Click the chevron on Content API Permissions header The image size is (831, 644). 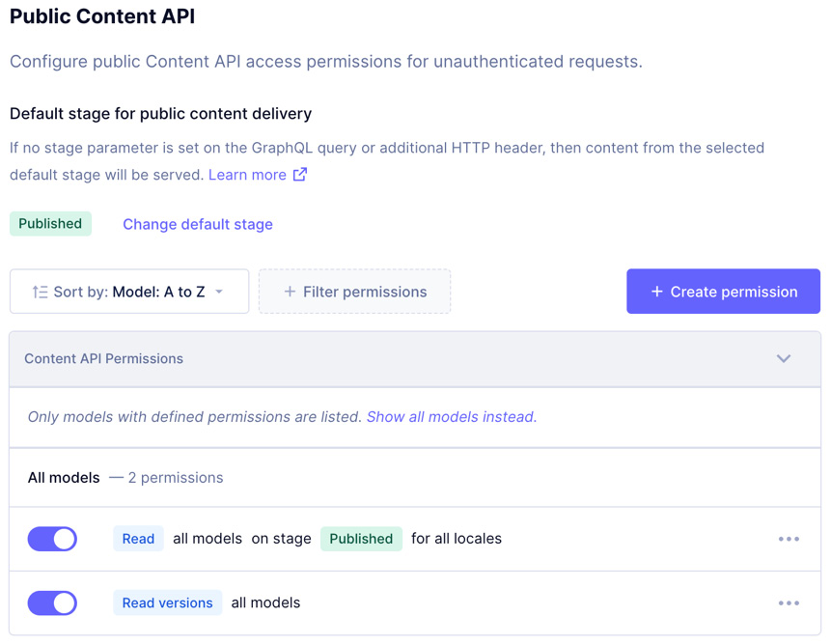pos(785,358)
